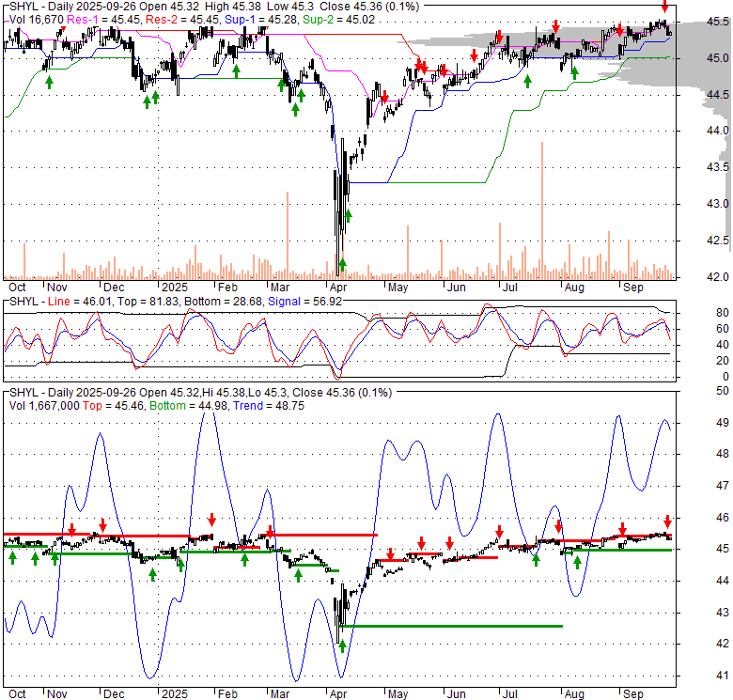Click the 'Oct' month label under the top chart

pyautogui.click(x=17, y=288)
